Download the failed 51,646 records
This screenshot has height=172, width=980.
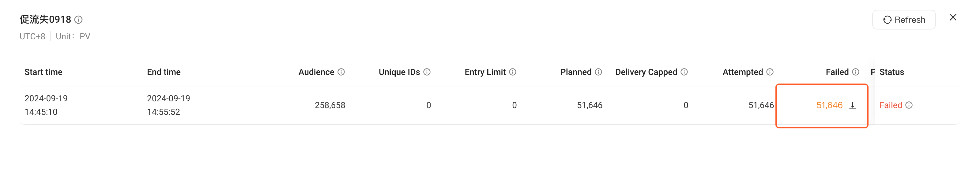pos(853,106)
